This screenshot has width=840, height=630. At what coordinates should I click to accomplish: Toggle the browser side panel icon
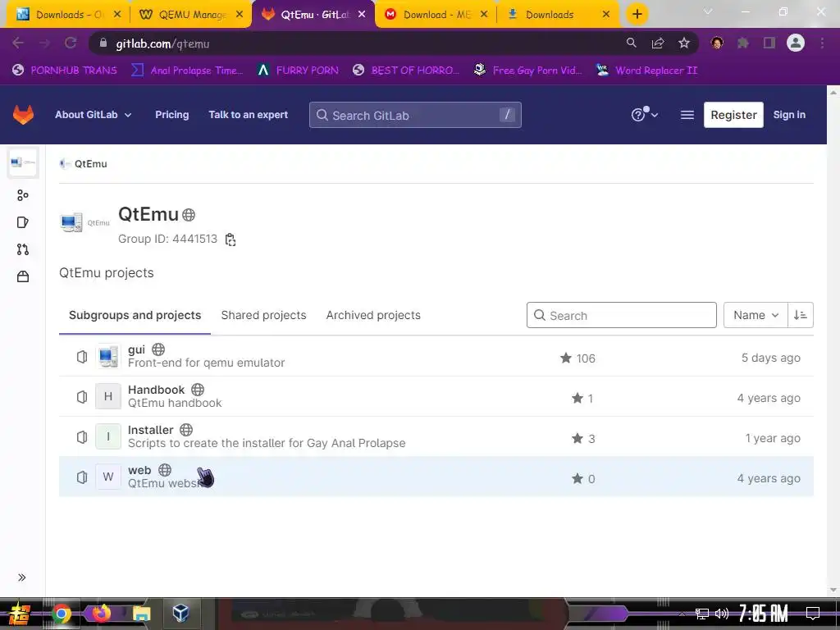tap(769, 43)
